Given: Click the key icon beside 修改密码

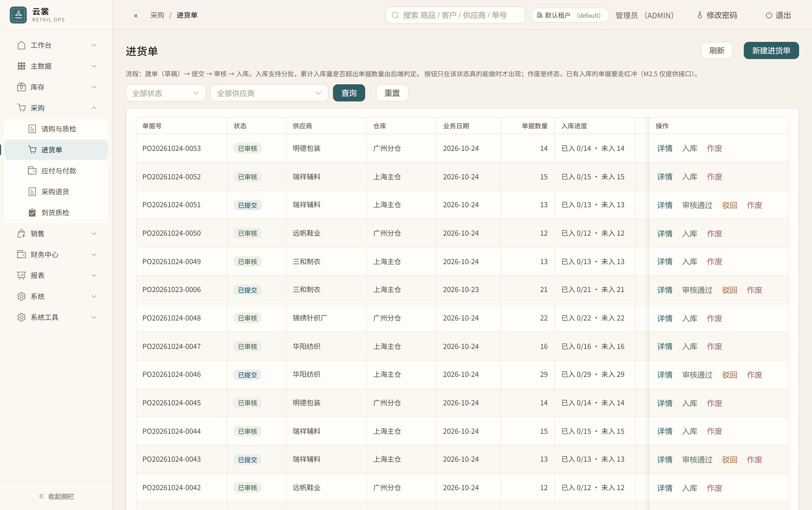Looking at the screenshot, I should tap(700, 15).
